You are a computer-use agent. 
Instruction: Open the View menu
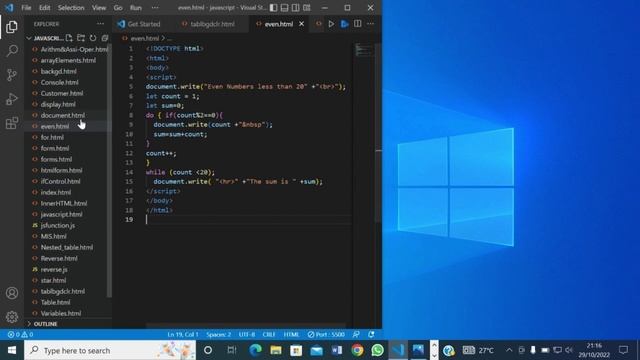point(99,8)
